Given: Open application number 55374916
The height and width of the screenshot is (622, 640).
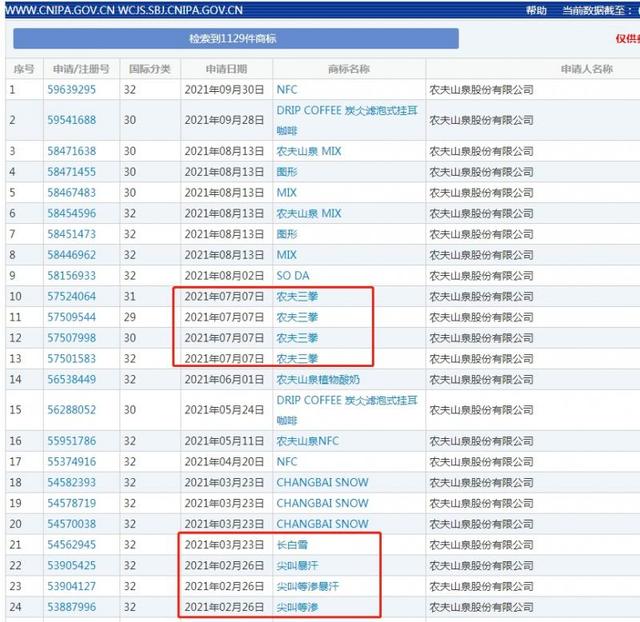Looking at the screenshot, I should pyautogui.click(x=72, y=462).
